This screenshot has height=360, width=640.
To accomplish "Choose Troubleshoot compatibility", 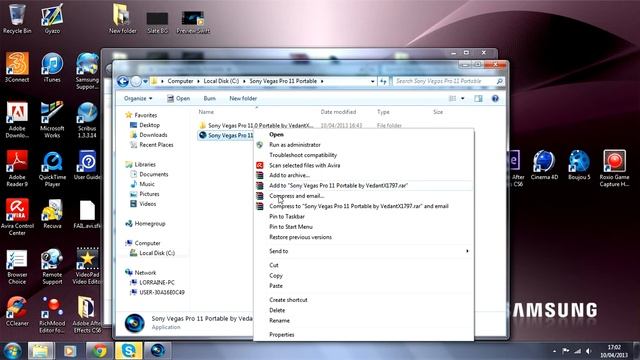I will [x=303, y=155].
